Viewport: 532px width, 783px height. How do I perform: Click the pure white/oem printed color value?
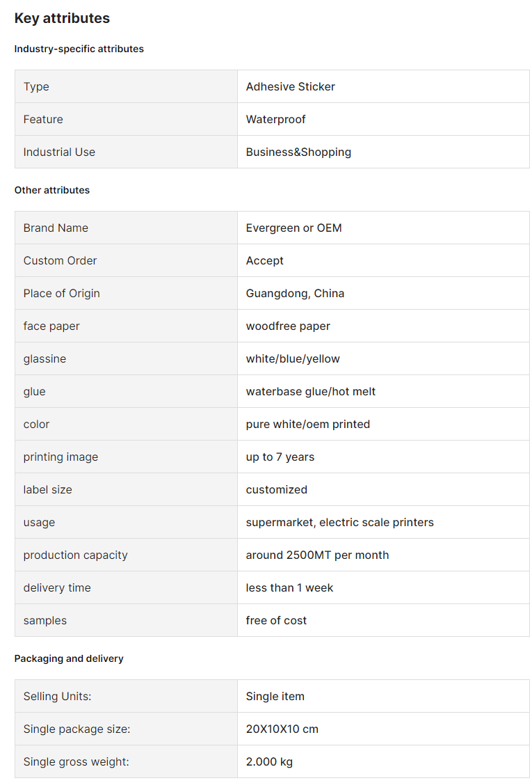pos(308,424)
